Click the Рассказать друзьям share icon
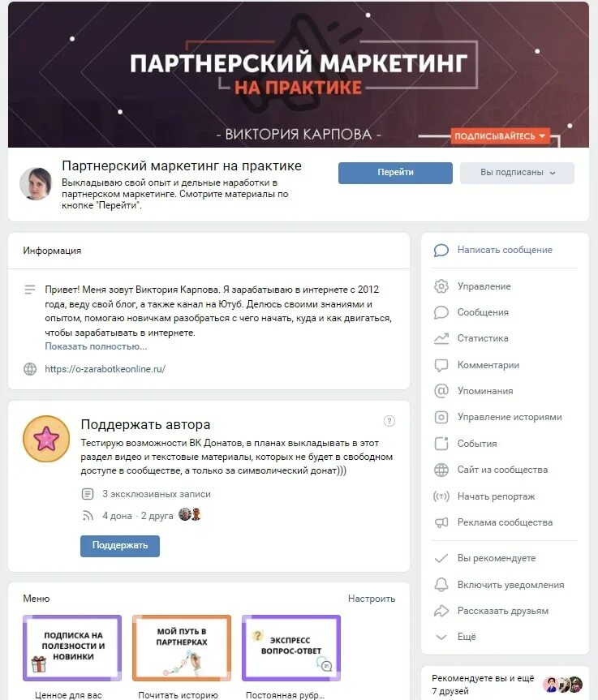Viewport: 598px width, 700px height. (441, 611)
